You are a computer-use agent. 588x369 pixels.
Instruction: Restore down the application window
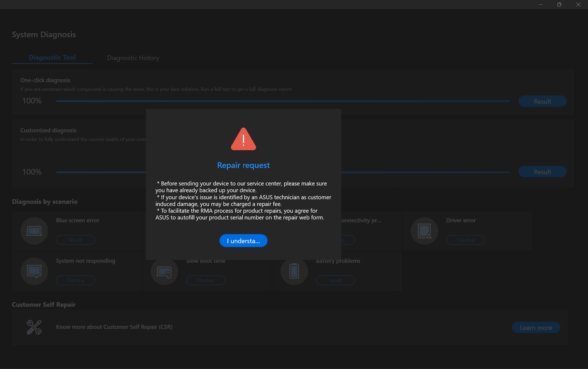tap(559, 5)
